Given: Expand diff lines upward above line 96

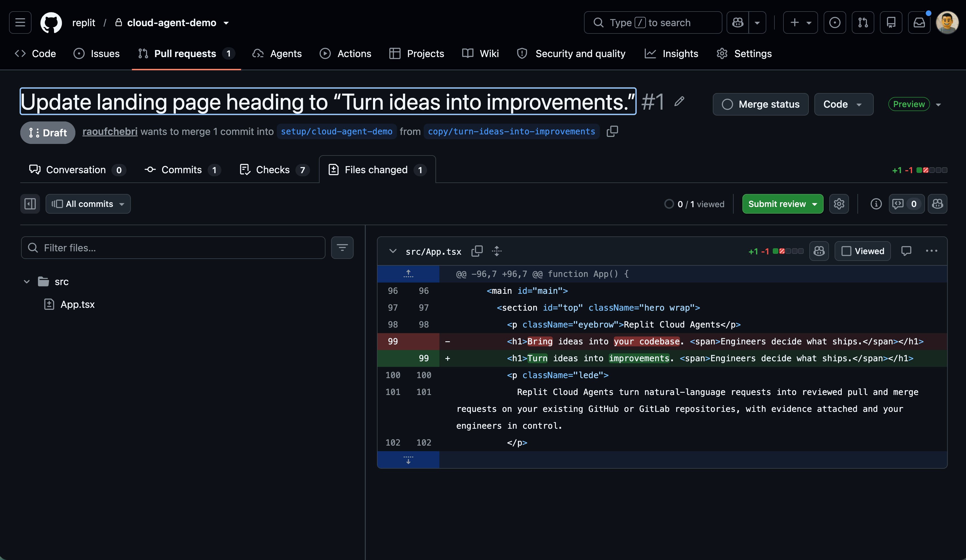Looking at the screenshot, I should pos(408,274).
